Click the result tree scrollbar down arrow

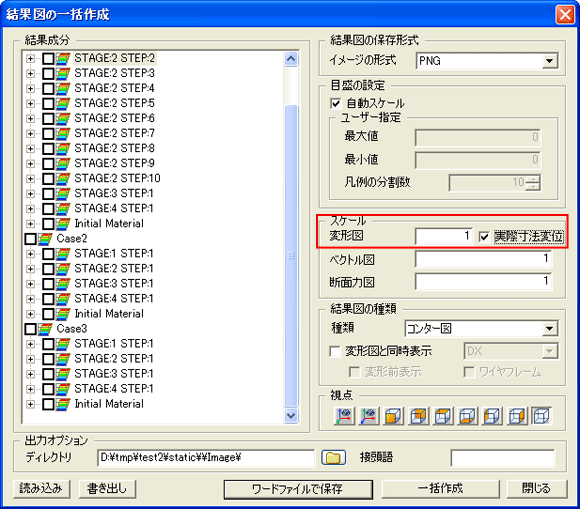point(291,415)
